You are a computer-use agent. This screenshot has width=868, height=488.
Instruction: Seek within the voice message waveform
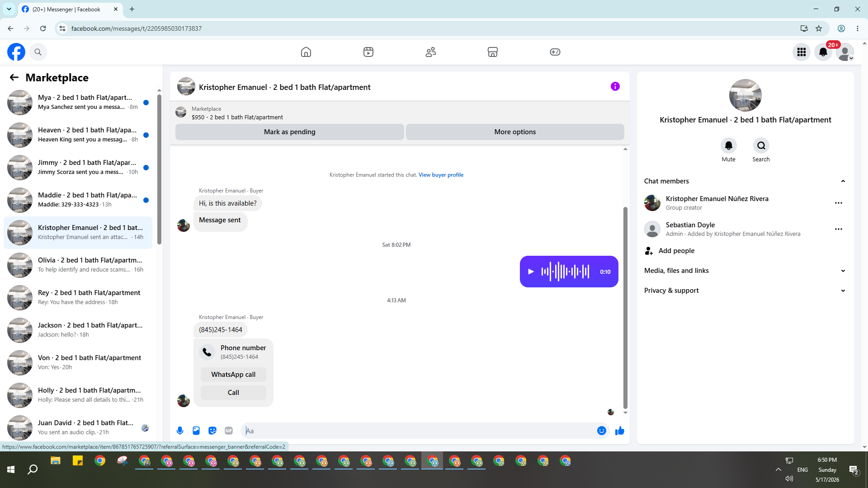(565, 272)
